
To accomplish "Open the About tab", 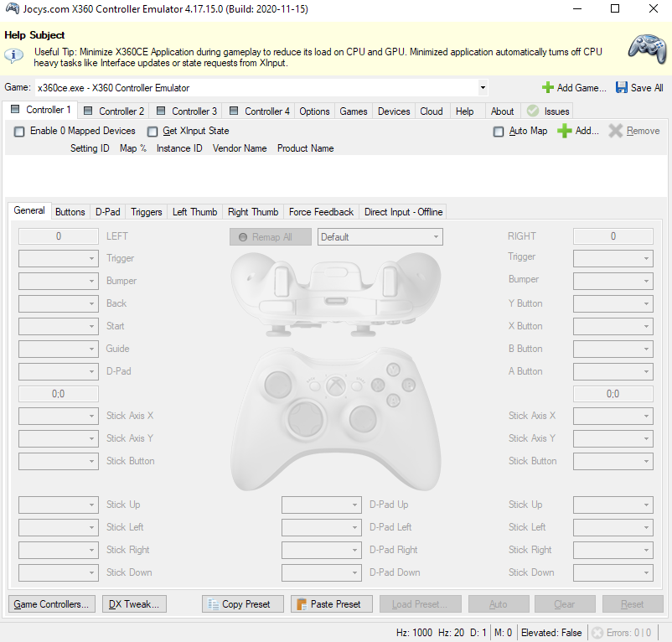I will tap(502, 111).
